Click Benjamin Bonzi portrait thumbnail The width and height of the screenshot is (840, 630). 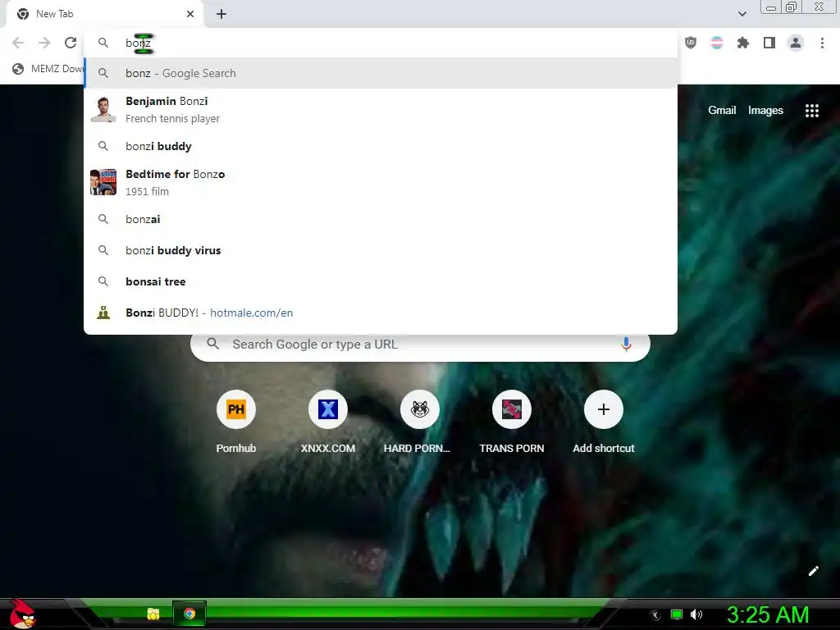click(x=103, y=109)
